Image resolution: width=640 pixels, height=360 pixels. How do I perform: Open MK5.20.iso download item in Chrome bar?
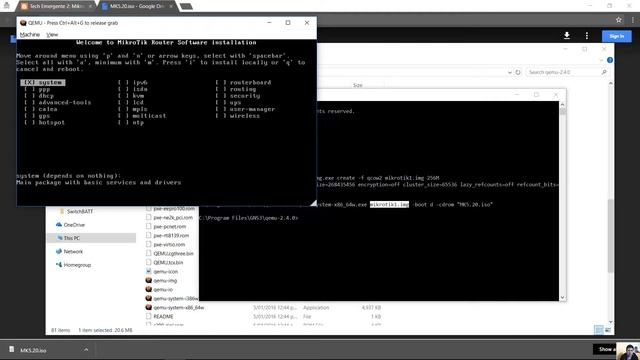tap(33, 350)
